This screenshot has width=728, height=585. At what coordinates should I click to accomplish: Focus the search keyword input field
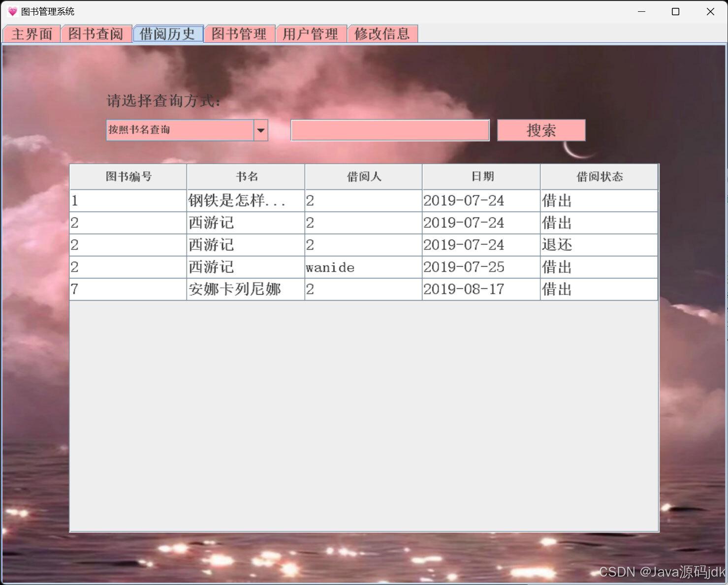(390, 130)
